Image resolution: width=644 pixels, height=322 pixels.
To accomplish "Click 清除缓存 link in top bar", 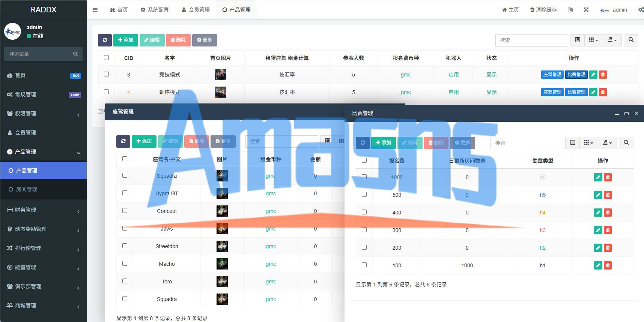I will [x=543, y=10].
